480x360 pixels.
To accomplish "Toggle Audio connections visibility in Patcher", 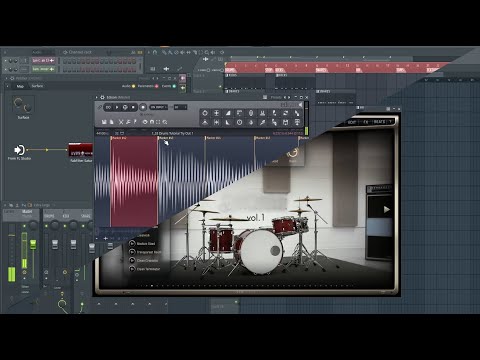I will coord(128,86).
